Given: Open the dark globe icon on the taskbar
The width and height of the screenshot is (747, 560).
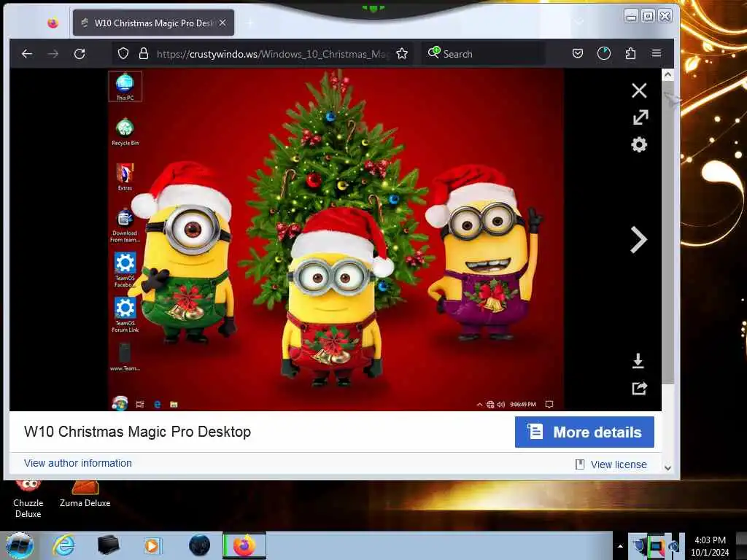Looking at the screenshot, I should (x=199, y=545).
